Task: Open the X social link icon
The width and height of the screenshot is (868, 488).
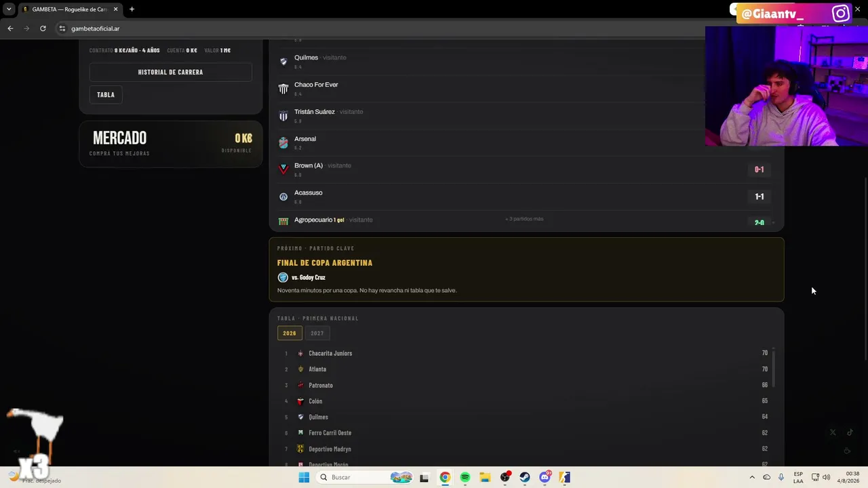Action: (833, 432)
